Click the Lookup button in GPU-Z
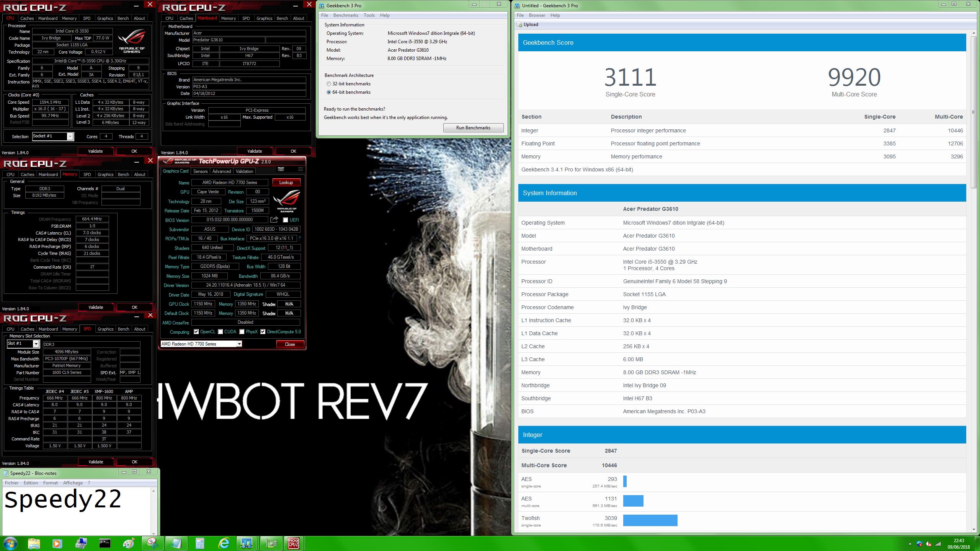This screenshot has width=980, height=551. pos(286,183)
